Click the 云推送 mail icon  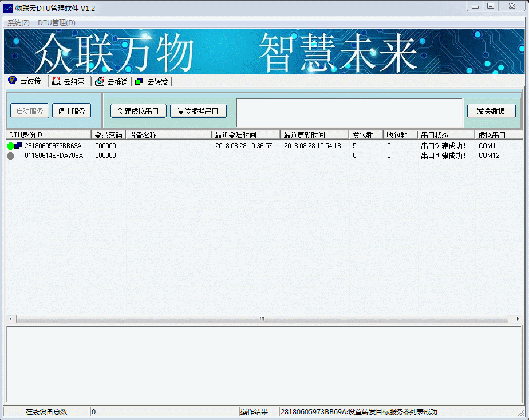100,81
